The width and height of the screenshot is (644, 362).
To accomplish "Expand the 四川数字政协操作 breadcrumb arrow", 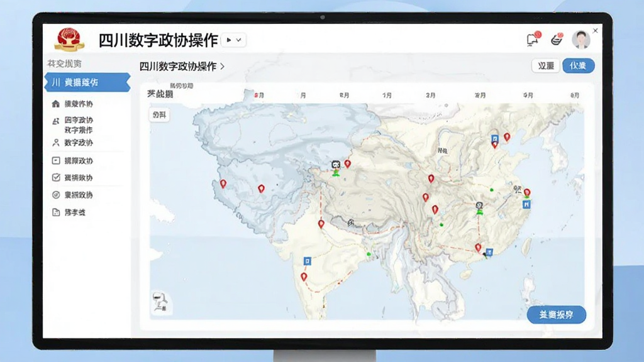I will point(223,66).
